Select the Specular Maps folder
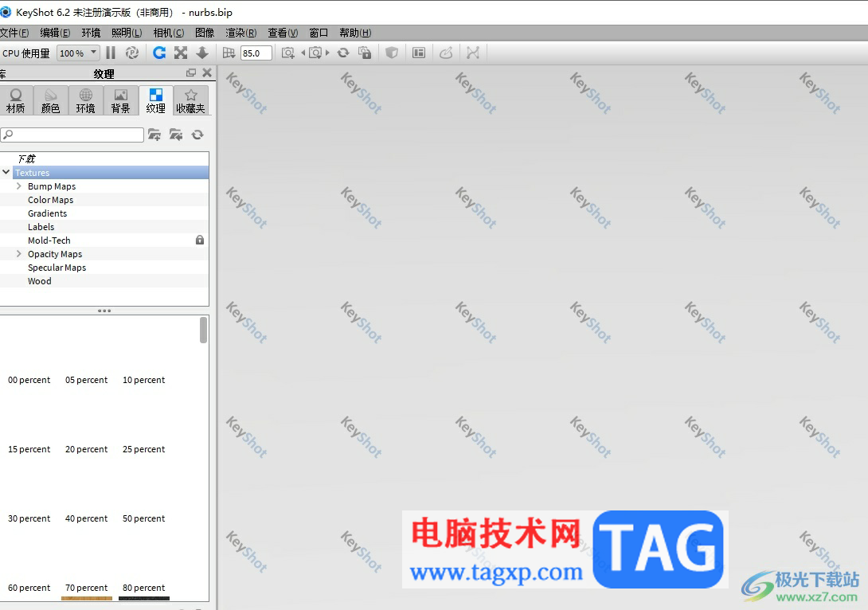868x610 pixels. click(57, 268)
